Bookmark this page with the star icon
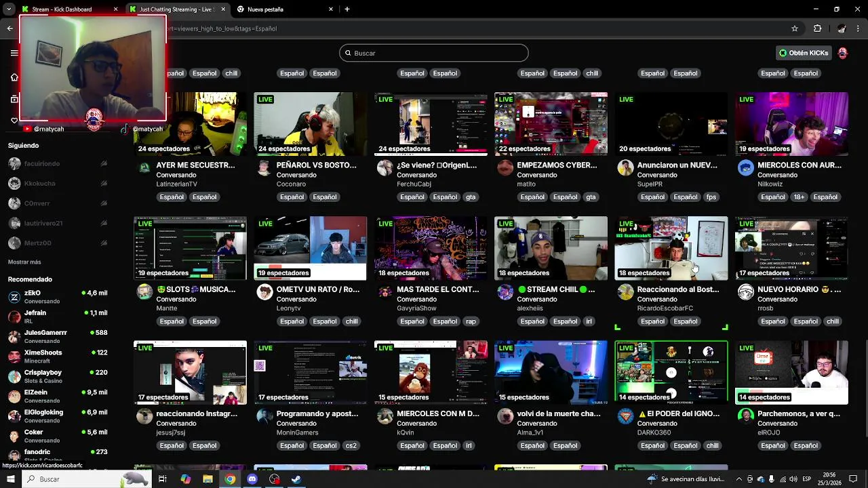The height and width of the screenshot is (488, 868). (x=795, y=28)
